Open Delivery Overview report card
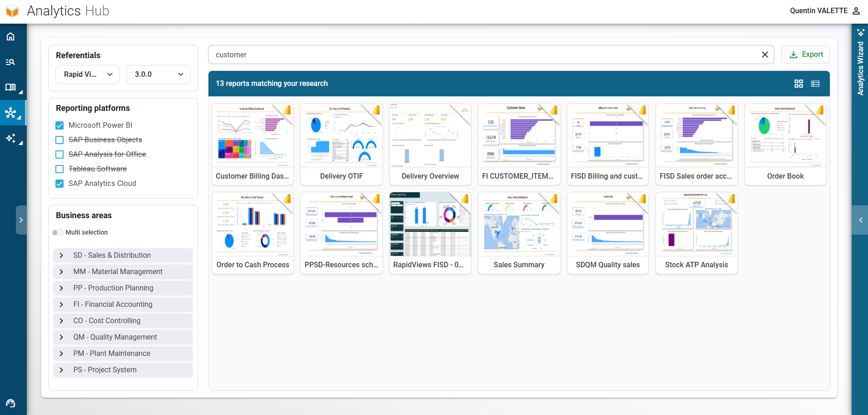Image resolution: width=868 pixels, height=415 pixels. pos(430,145)
